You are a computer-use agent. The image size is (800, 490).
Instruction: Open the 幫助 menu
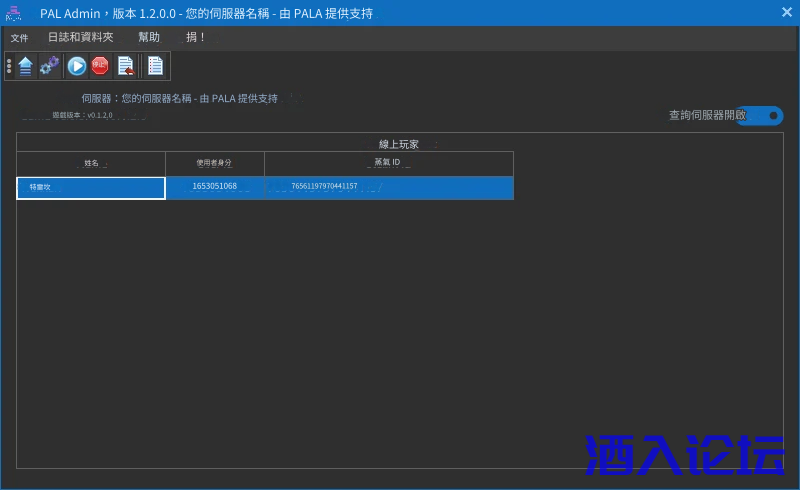point(149,37)
